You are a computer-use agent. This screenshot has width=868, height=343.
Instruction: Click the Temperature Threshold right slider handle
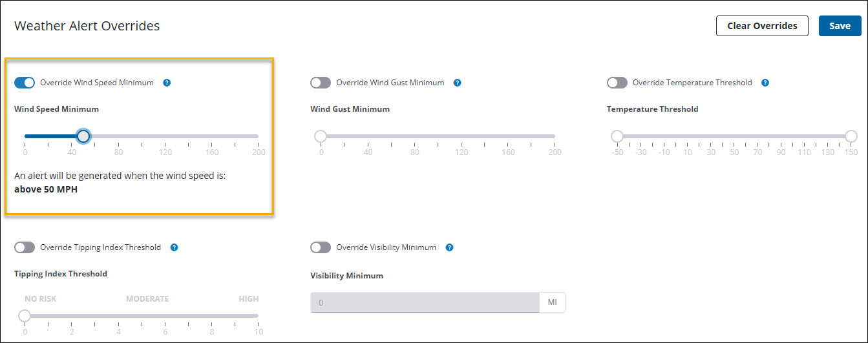click(851, 136)
